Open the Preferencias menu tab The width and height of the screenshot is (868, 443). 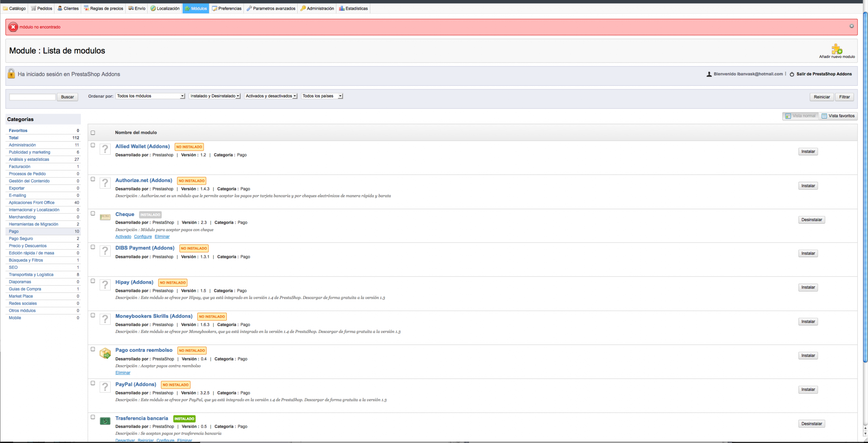227,8
